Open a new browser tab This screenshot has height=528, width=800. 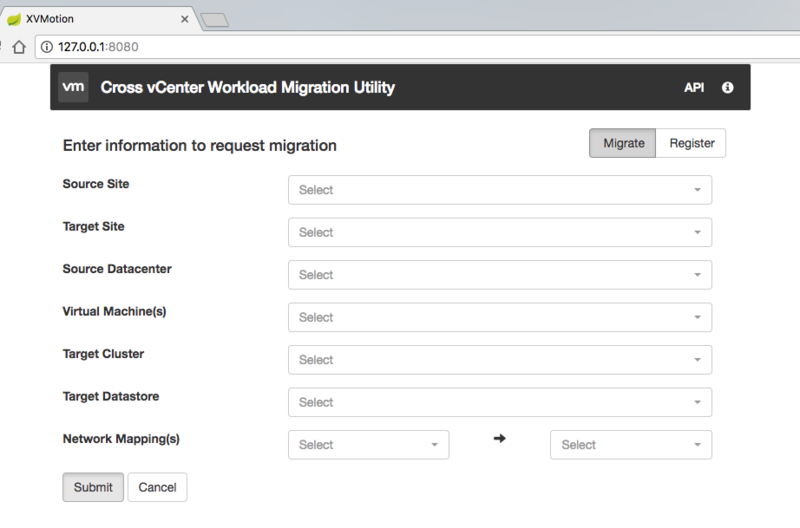215,20
